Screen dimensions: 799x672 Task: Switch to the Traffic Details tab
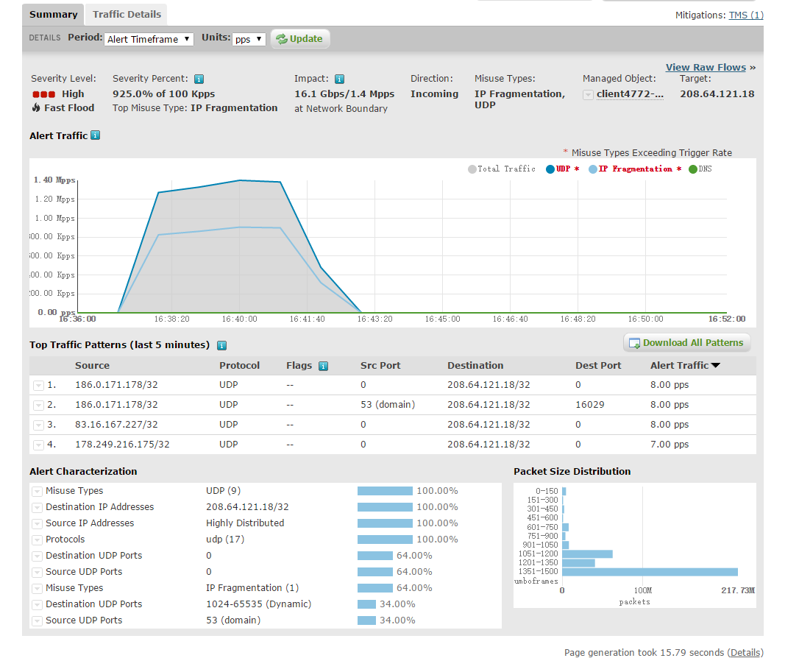pyautogui.click(x=127, y=14)
